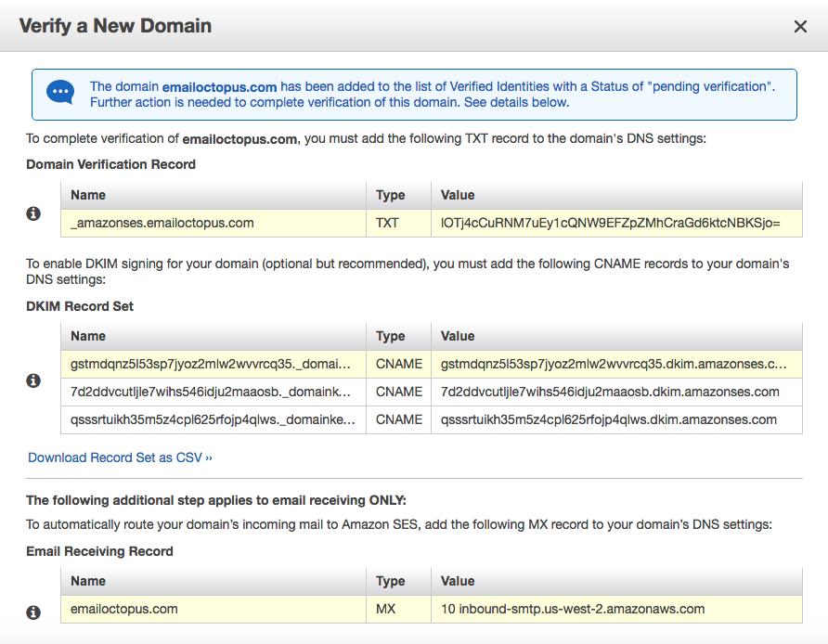Select the 7d2ddvcutljle7 dkim.amazonses.com value
828x644 pixels.
point(610,392)
